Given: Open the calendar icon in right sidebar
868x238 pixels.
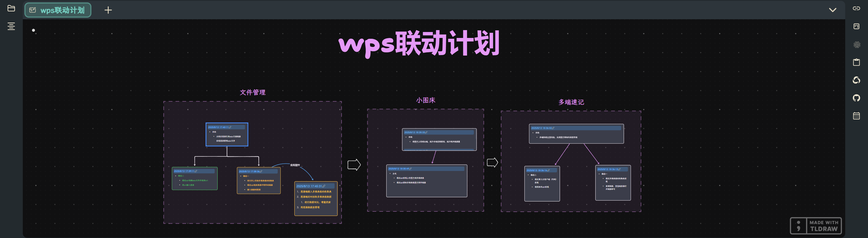Looking at the screenshot, I should 856,116.
